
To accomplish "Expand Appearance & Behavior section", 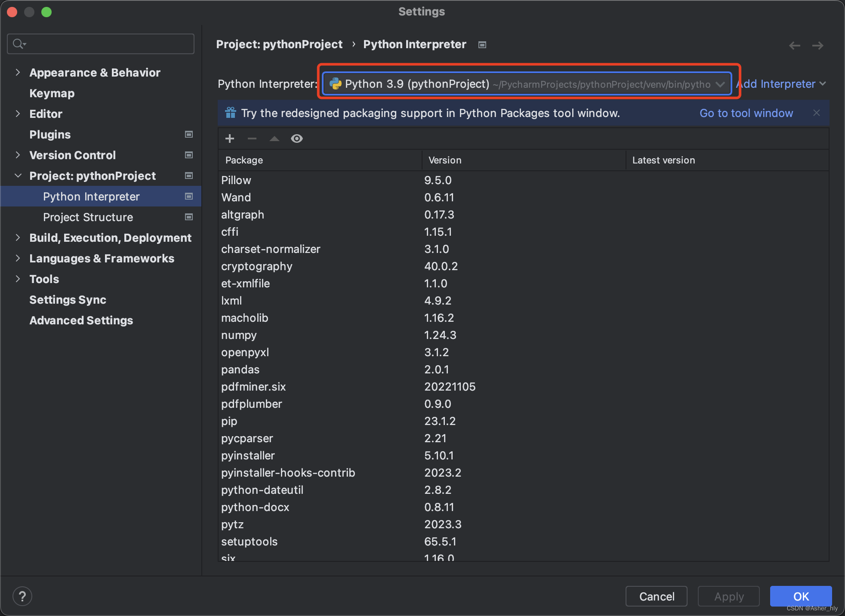I will coord(18,72).
